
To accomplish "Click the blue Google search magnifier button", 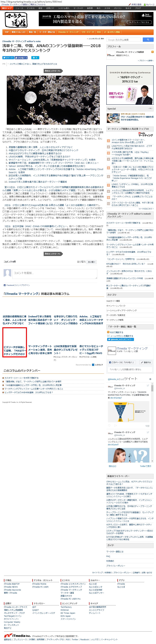I will click(x=148, y=40).
